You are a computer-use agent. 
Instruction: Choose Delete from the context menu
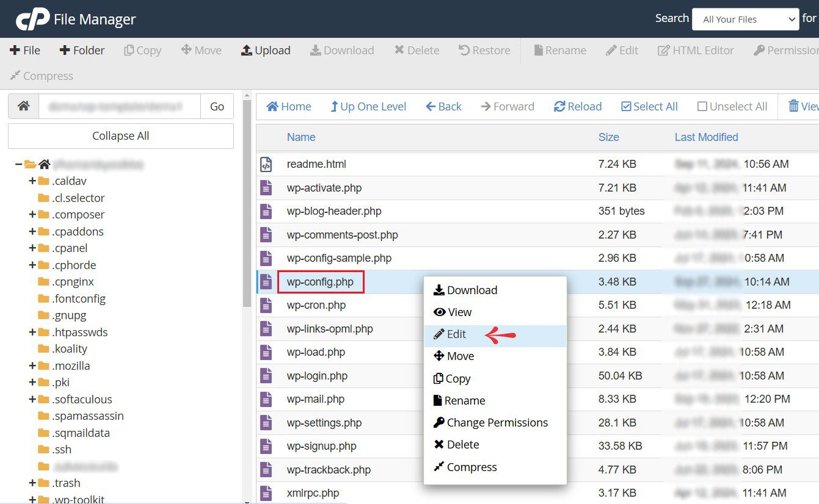tap(495, 445)
